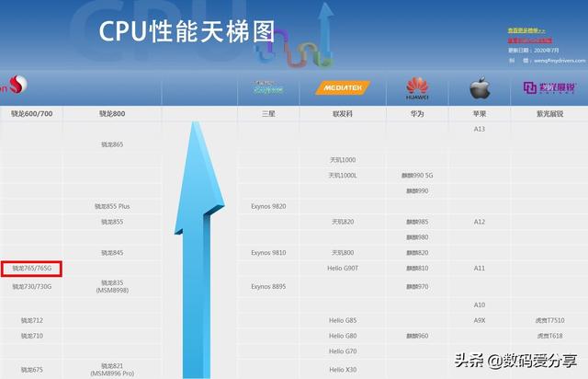Click the 天玑1000L cell
The image size is (588, 379).
click(x=343, y=175)
